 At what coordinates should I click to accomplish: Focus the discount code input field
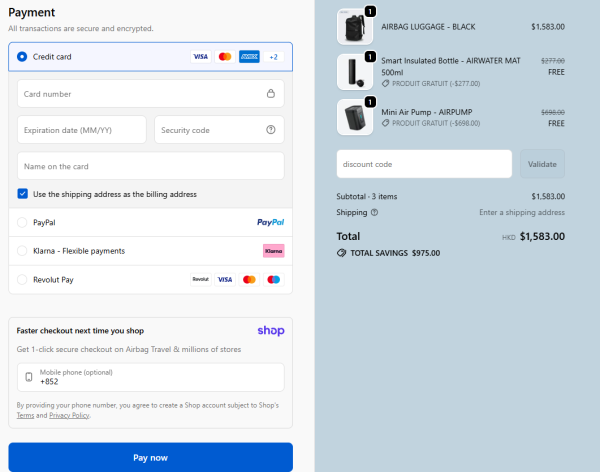[424, 164]
